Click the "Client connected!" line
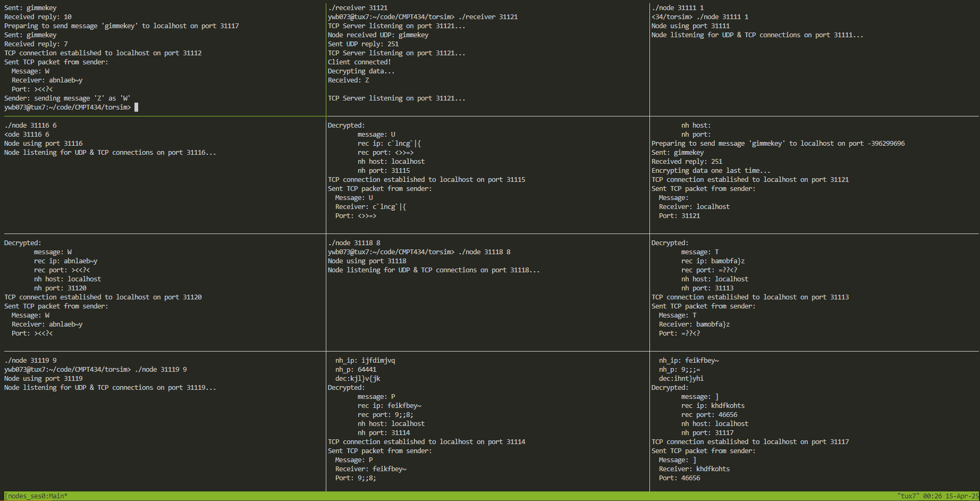 pos(359,62)
